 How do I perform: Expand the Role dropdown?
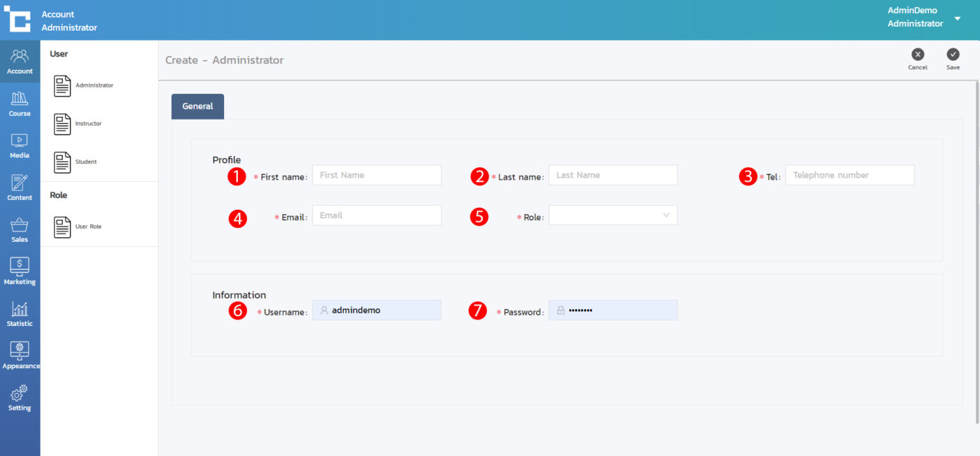612,215
